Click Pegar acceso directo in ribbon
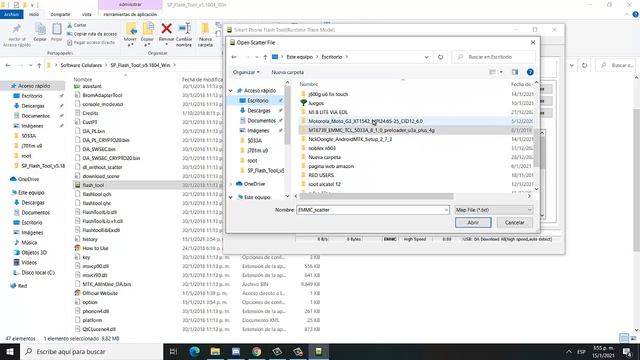This screenshot has width=640, height=360. pyautogui.click(x=91, y=42)
